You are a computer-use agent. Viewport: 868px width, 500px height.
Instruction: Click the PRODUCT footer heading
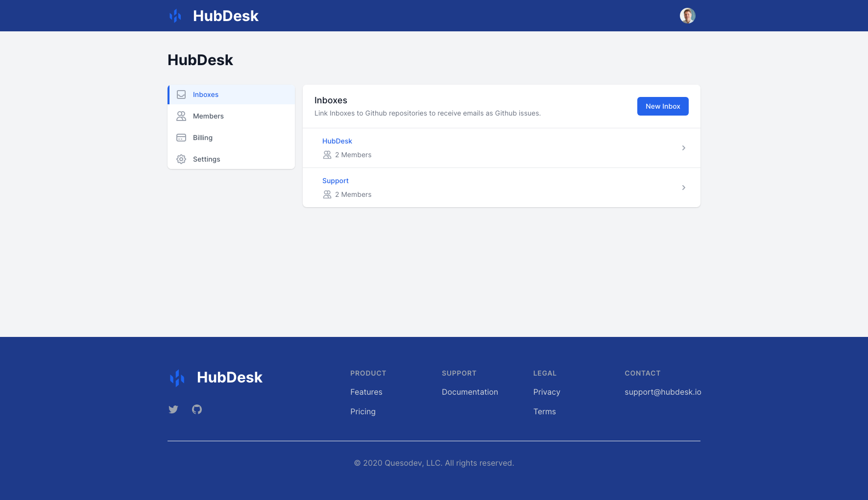(x=368, y=373)
